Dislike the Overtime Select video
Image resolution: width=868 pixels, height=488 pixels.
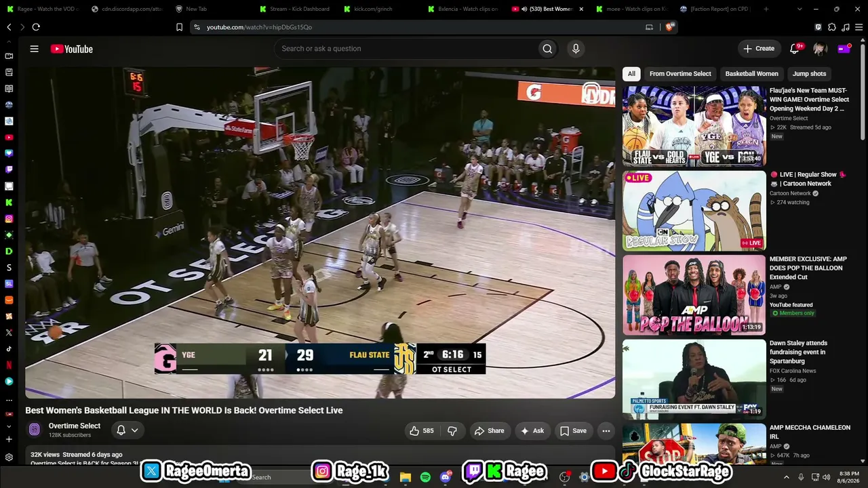pos(452,431)
